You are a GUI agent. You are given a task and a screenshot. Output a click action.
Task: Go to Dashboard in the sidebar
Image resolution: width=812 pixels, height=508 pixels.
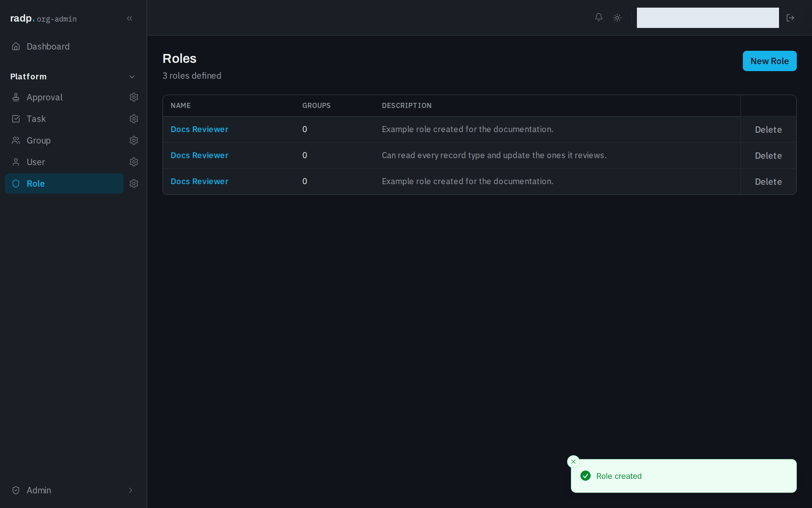64,46
